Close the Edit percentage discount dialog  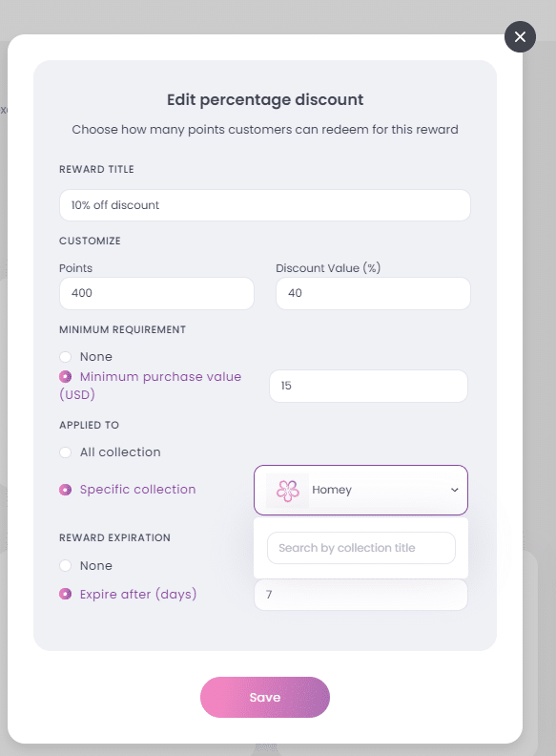click(520, 36)
